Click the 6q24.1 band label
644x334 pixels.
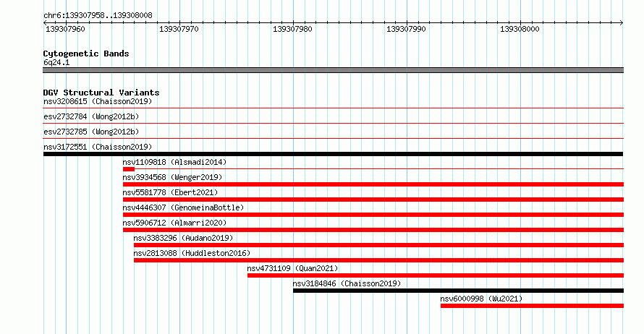[x=56, y=62]
